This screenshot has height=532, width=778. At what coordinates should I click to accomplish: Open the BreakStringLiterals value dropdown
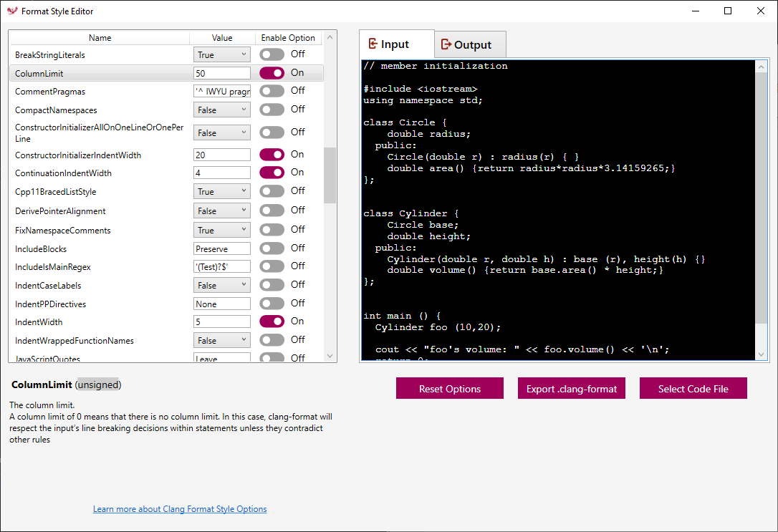222,54
